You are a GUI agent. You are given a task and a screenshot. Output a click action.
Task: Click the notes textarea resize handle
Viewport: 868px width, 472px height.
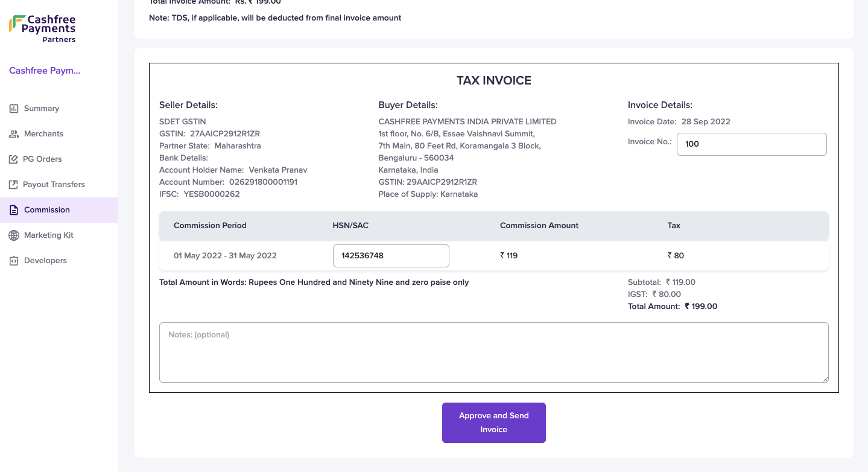825,378
